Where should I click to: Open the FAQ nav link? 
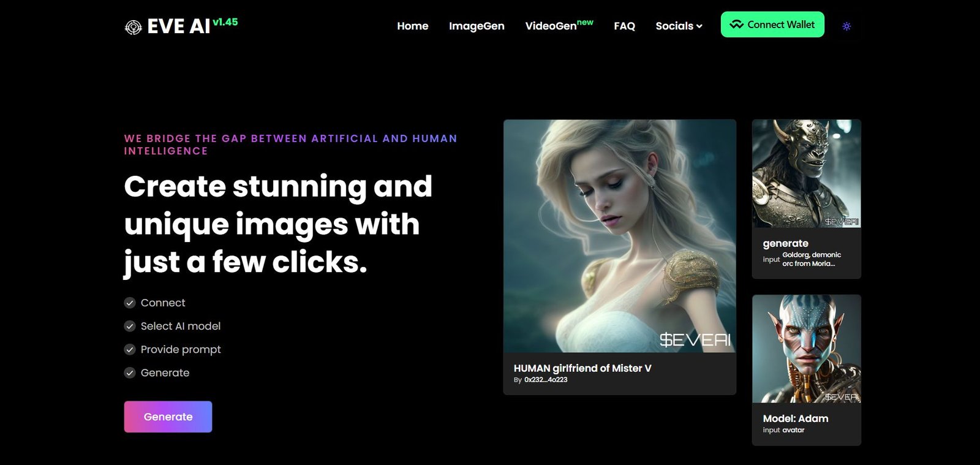(624, 26)
